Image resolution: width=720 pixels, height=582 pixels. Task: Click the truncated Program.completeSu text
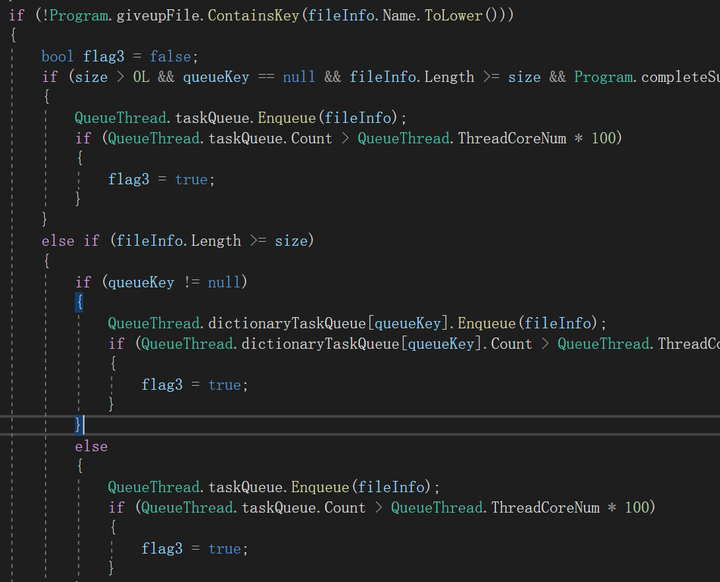[646, 77]
